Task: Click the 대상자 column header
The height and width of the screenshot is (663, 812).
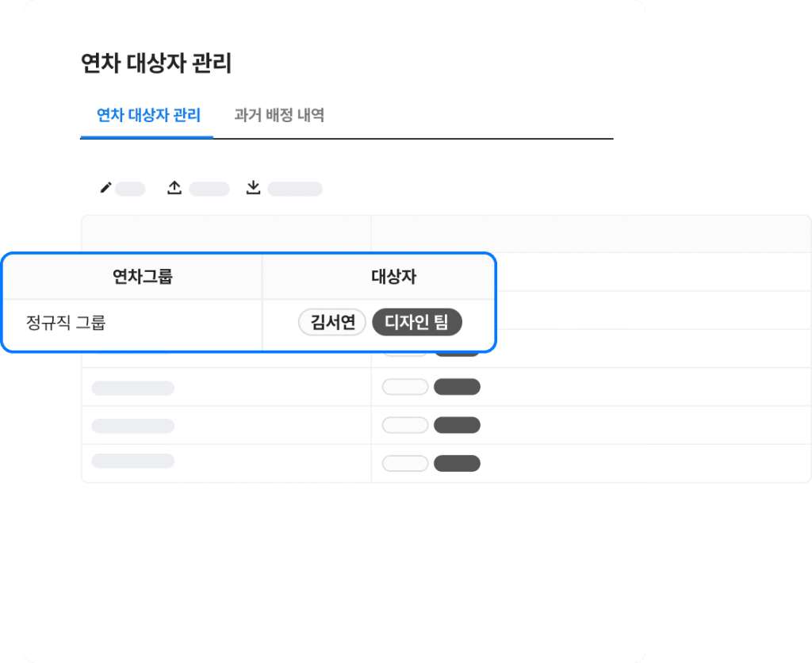Action: coord(393,277)
